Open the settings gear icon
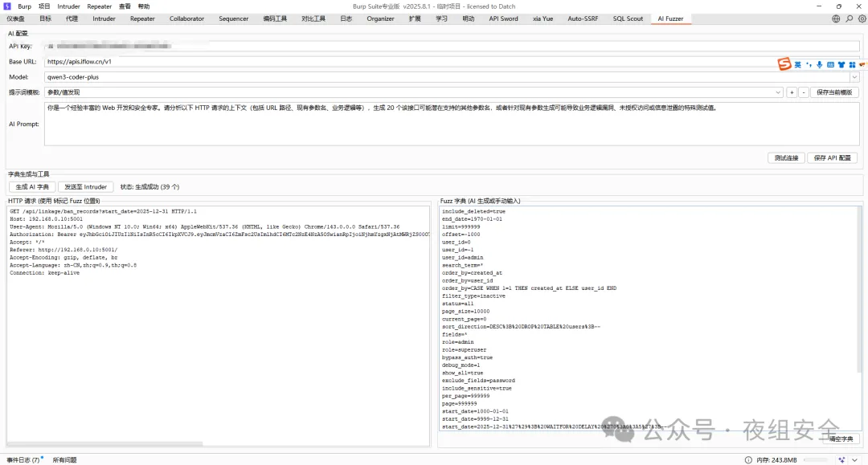This screenshot has height=465, width=868. pos(862,18)
